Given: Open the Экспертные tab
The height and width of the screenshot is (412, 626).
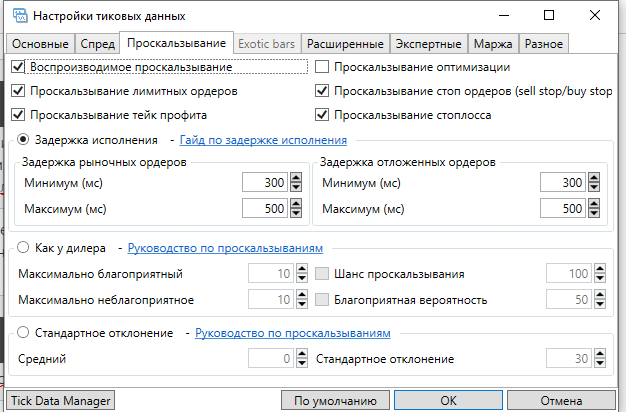Looking at the screenshot, I should (x=428, y=44).
